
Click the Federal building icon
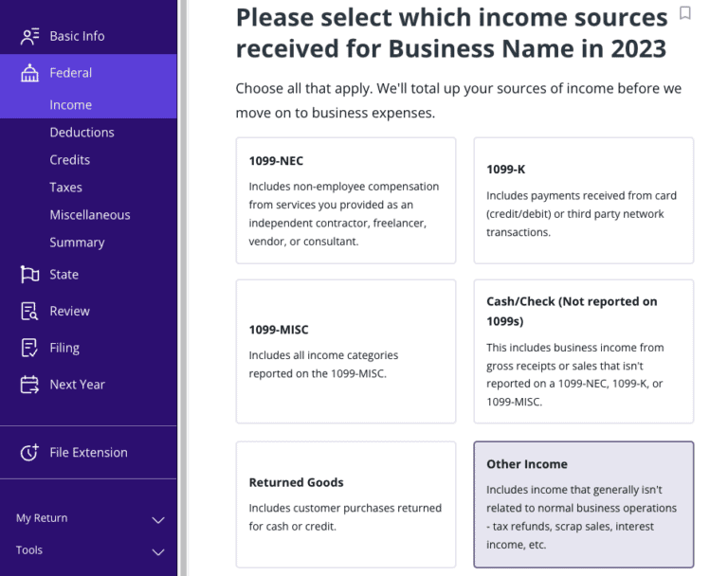tap(29, 73)
